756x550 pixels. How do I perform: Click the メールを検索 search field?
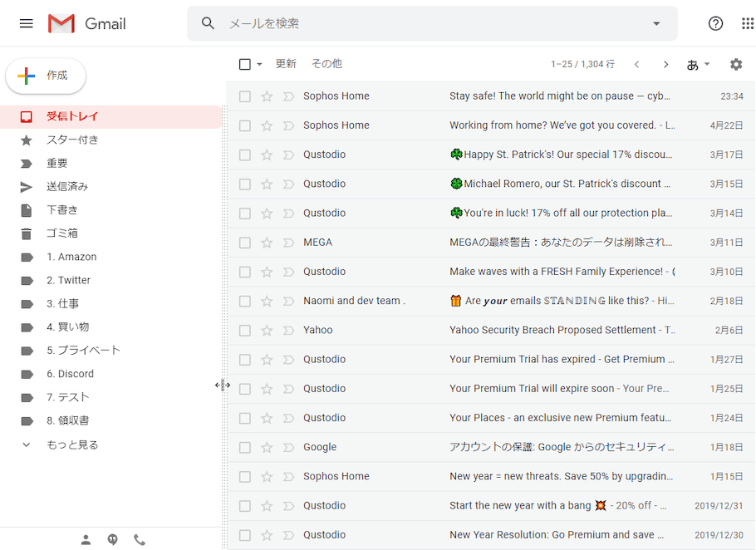432,23
